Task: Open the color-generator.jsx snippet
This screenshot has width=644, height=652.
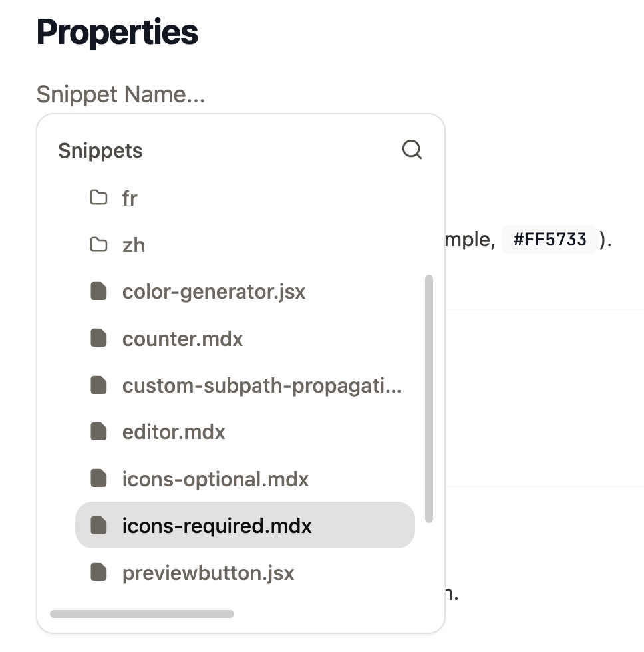Action: [214, 291]
